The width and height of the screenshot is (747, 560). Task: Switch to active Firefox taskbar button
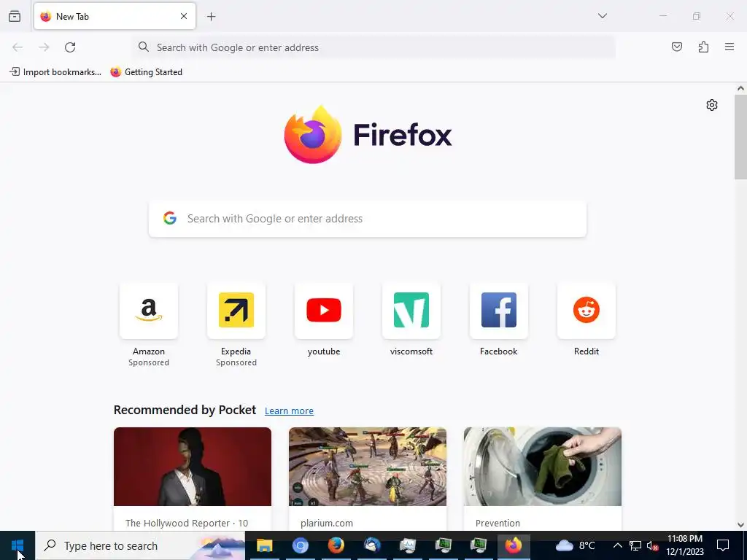coord(513,545)
